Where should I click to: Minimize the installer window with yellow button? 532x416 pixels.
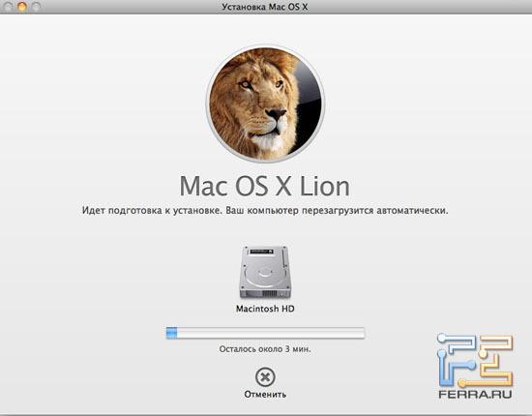pyautogui.click(x=22, y=7)
